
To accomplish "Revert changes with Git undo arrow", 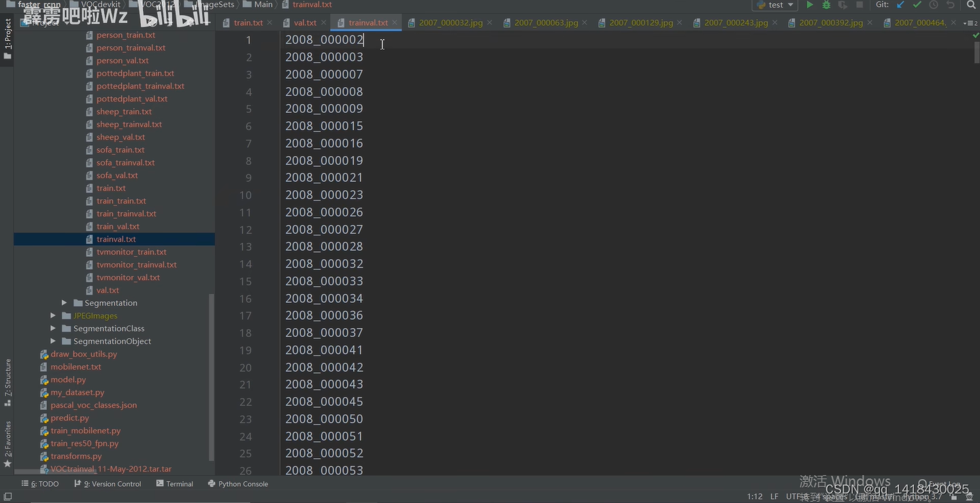I will tap(951, 5).
